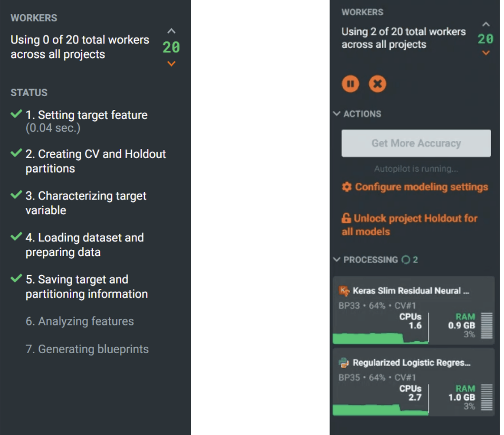Decrease workers in the panel using 0 of 20
Viewport: 504px width, 435px height.
pos(172,64)
